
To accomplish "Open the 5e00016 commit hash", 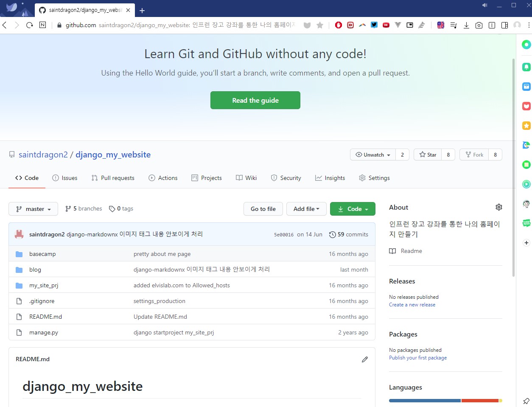I will [x=284, y=235].
